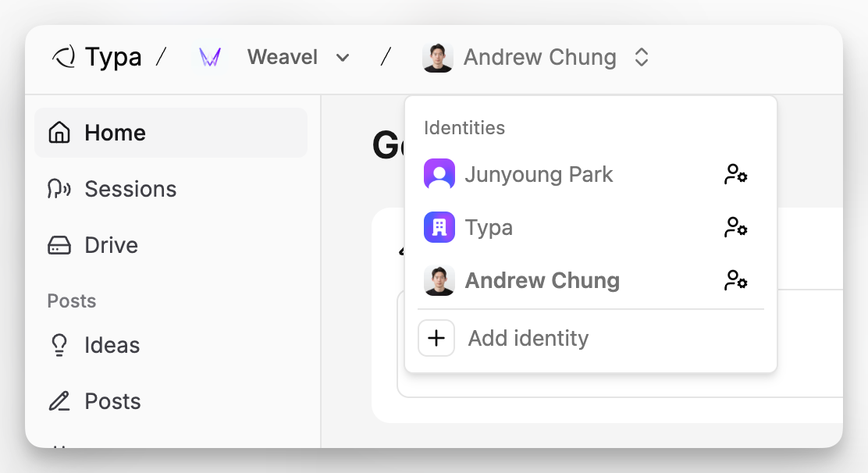Click the Posts pencil icon

click(x=59, y=401)
